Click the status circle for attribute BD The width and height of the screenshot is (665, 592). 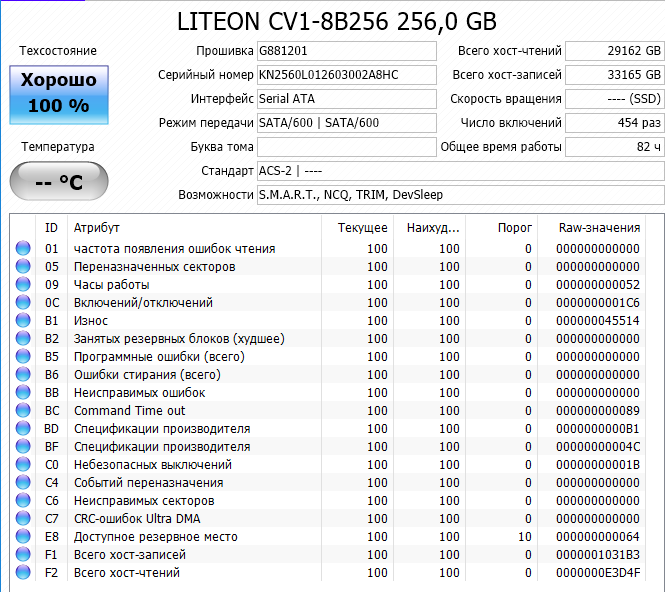tap(23, 429)
